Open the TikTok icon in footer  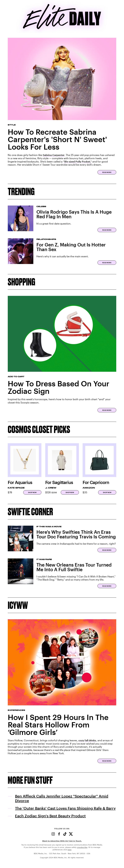click(65, 834)
